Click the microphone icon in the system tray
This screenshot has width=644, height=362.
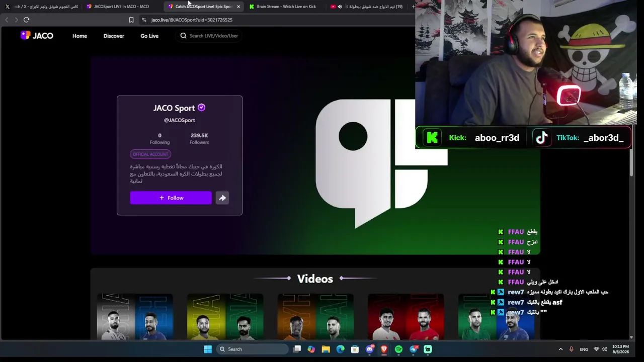(571, 349)
